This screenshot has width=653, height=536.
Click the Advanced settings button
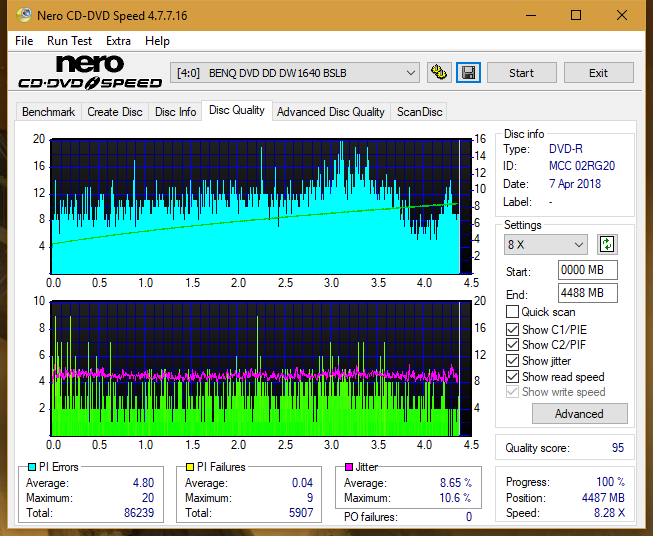tap(579, 414)
